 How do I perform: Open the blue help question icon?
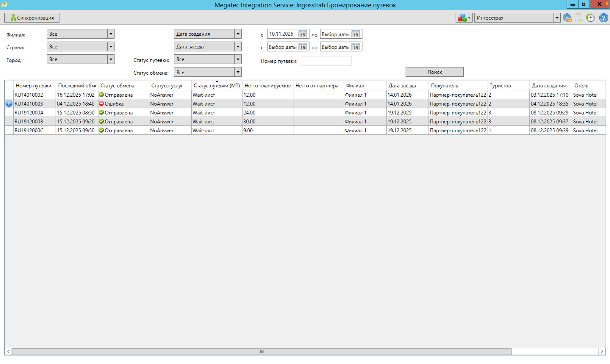(603, 18)
